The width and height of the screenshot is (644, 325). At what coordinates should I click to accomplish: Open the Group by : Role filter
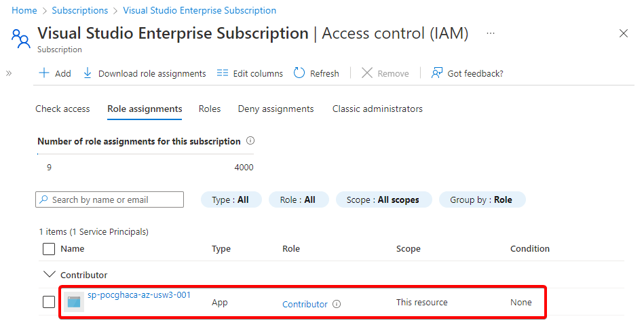482,199
